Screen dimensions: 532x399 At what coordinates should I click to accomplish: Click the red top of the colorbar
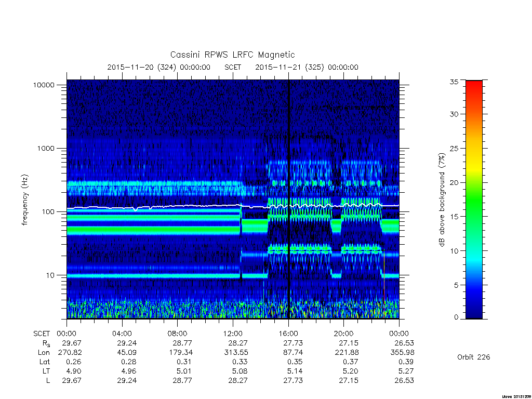(474, 87)
